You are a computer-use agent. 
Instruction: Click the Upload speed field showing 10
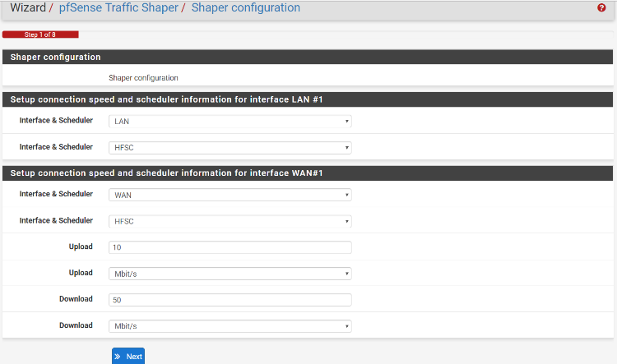coord(230,247)
